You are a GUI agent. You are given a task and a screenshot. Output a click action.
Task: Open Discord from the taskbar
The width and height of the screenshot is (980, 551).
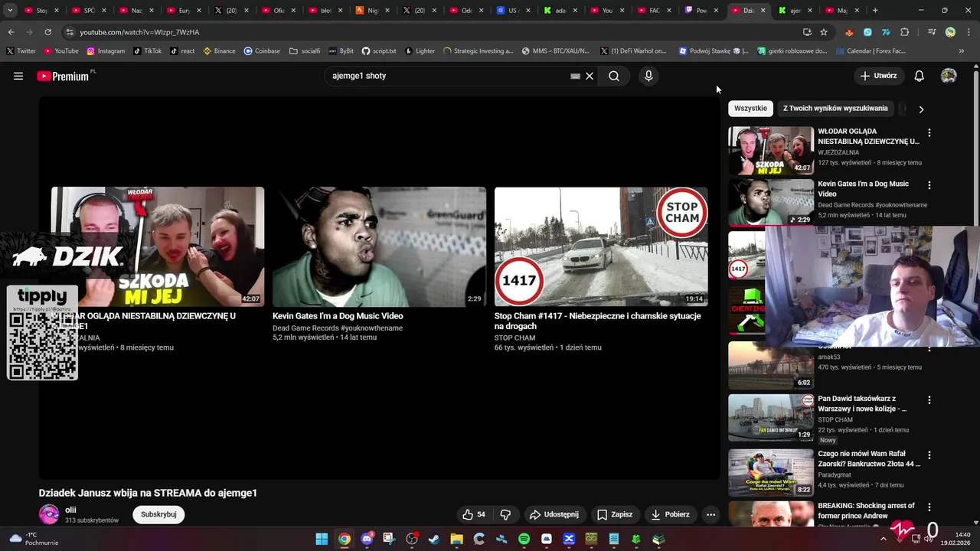pyautogui.click(x=367, y=539)
